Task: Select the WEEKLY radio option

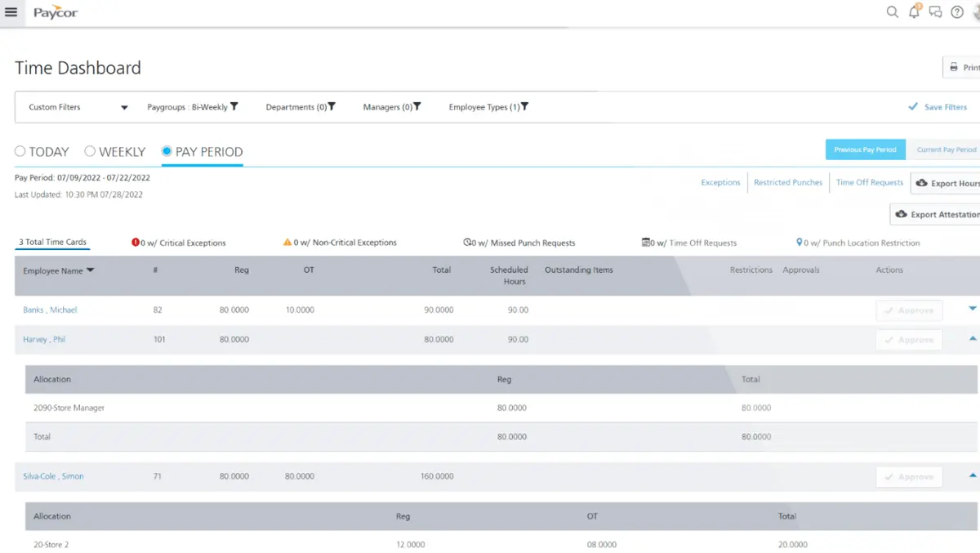Action: (115, 152)
